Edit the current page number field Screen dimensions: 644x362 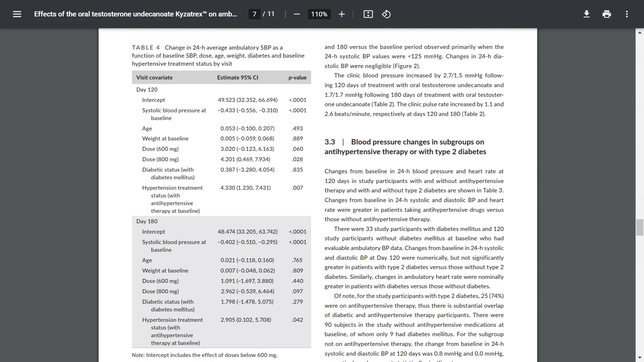pos(254,14)
